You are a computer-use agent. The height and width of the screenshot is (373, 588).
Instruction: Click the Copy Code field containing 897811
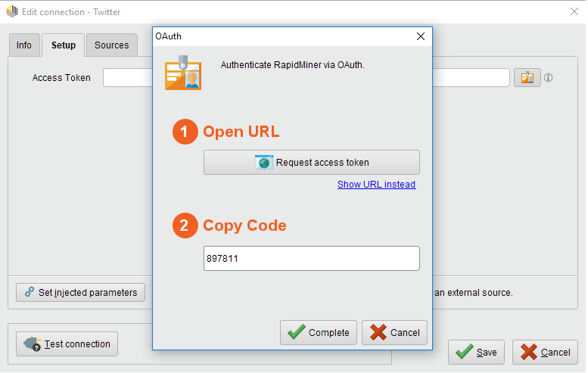click(311, 259)
